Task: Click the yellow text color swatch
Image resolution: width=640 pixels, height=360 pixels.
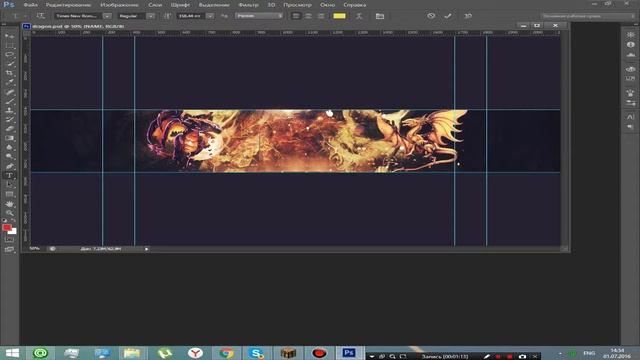Action: (x=339, y=16)
